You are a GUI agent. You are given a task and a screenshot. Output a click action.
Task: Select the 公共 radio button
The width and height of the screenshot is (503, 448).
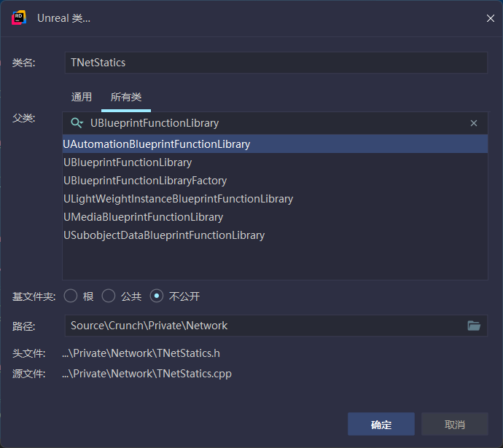point(109,296)
